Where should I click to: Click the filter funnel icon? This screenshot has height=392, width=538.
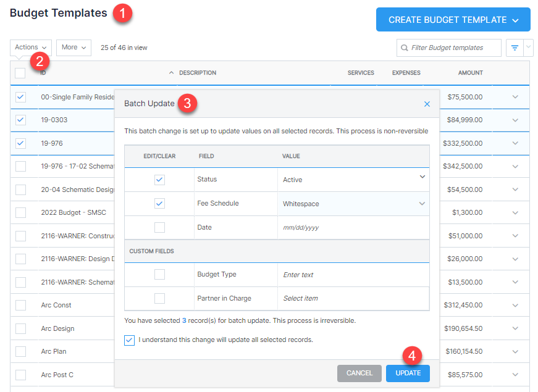coord(515,48)
